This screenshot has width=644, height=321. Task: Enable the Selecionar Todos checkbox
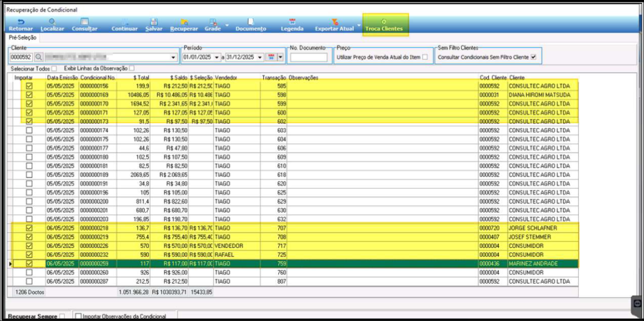pyautogui.click(x=54, y=69)
